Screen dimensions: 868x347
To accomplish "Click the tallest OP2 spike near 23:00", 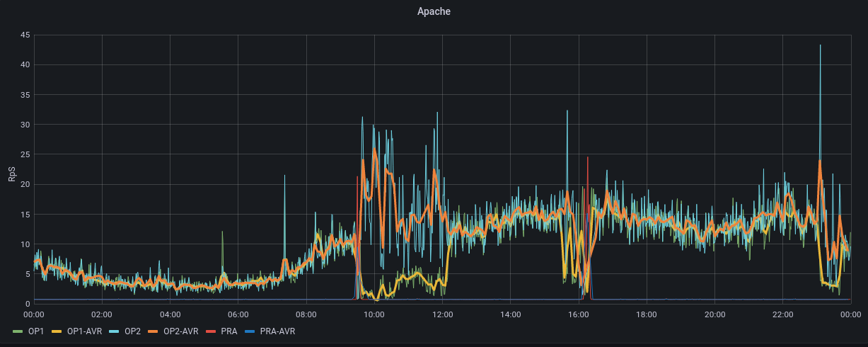I will [x=820, y=47].
